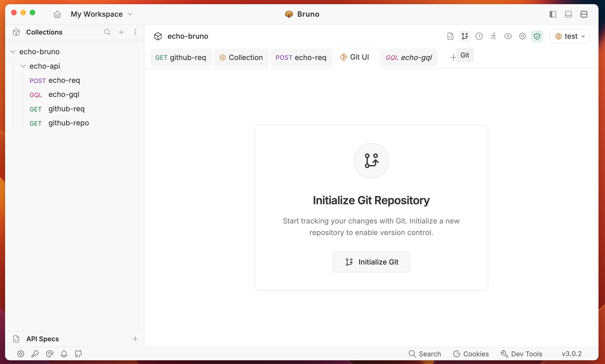The width and height of the screenshot is (605, 364).
Task: Click the Initialize Git button
Action: [371, 262]
